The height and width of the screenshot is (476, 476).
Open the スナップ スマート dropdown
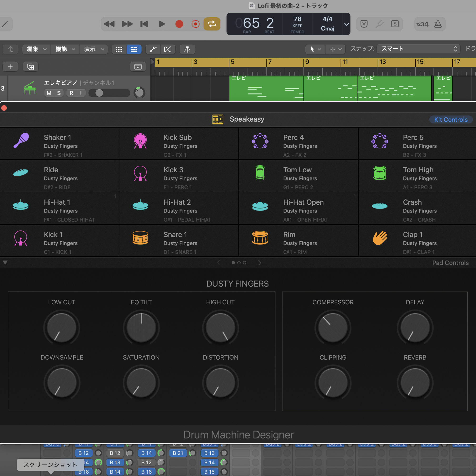click(x=418, y=49)
